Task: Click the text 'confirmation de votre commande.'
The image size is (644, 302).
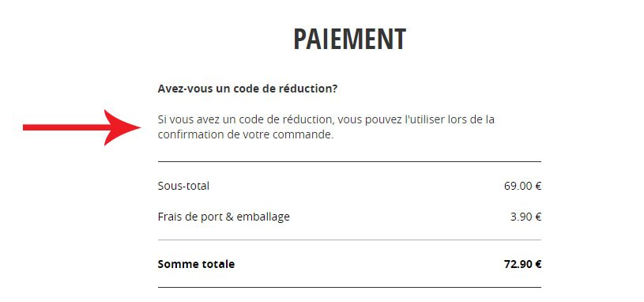Action: point(246,134)
